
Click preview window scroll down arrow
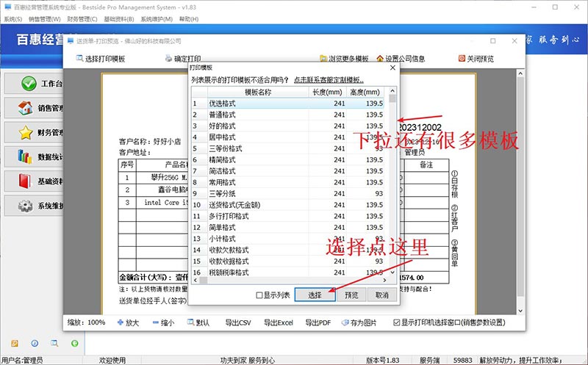coord(520,311)
